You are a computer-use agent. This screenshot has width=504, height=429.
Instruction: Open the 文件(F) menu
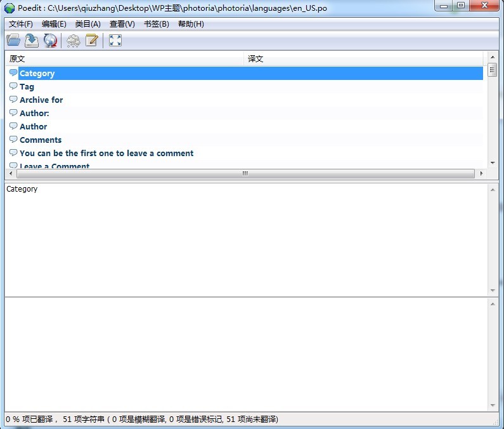21,24
